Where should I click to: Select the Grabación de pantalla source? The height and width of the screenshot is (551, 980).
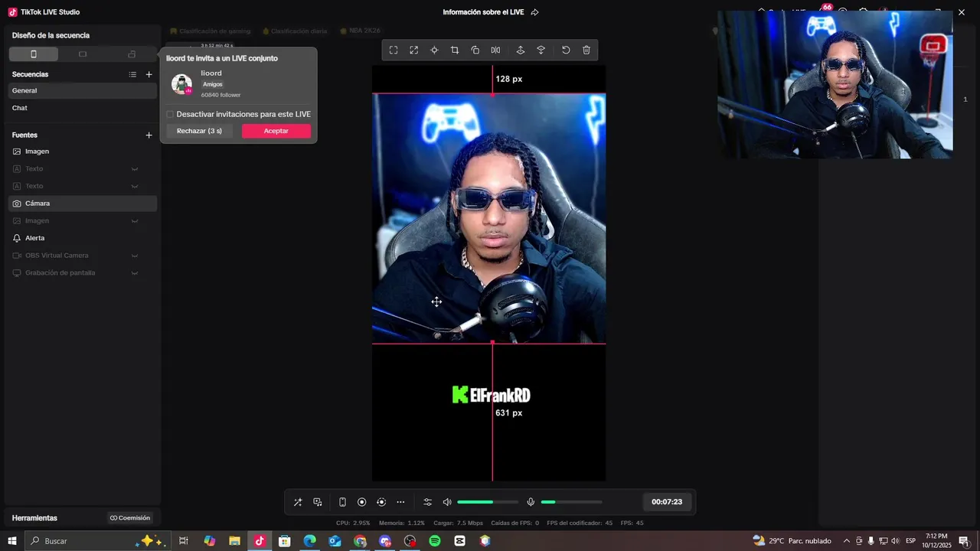click(x=83, y=273)
